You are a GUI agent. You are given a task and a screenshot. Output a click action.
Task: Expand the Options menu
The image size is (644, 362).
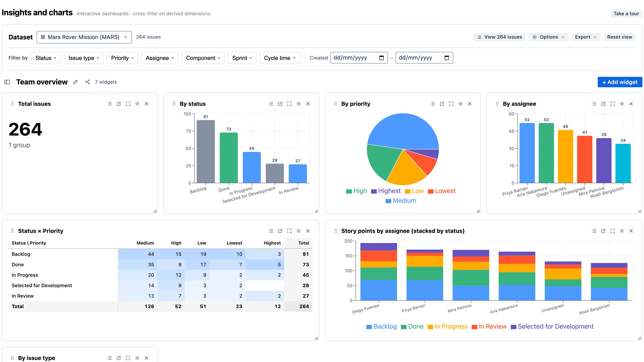coord(548,37)
